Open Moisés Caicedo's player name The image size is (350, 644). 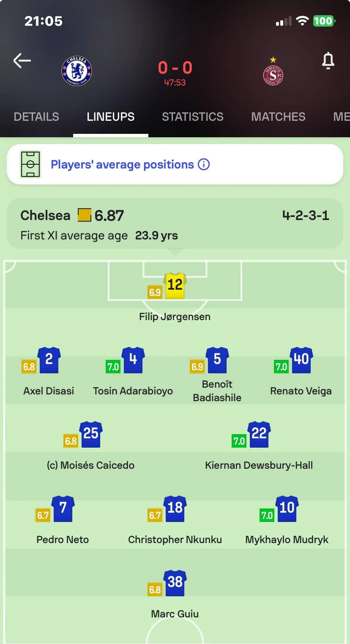coord(90,465)
